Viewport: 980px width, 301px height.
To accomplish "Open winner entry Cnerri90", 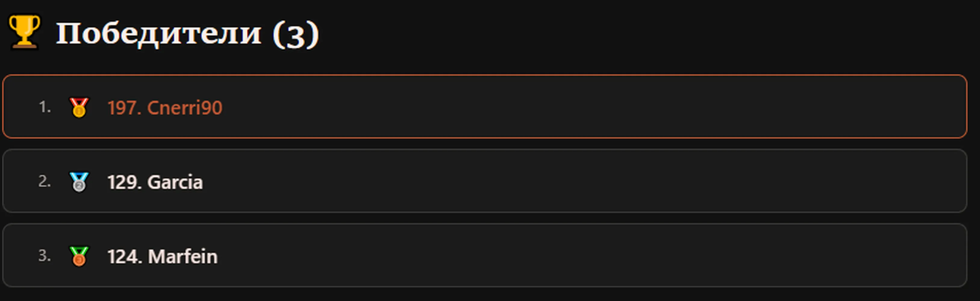I will click(x=185, y=107).
